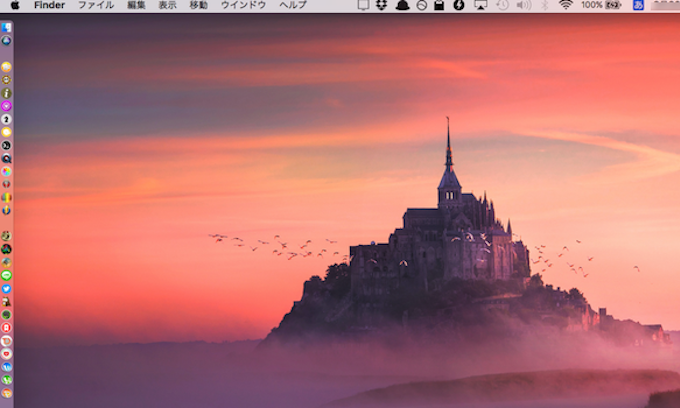
Task: Click the Time Machine clock icon
Action: [502, 6]
